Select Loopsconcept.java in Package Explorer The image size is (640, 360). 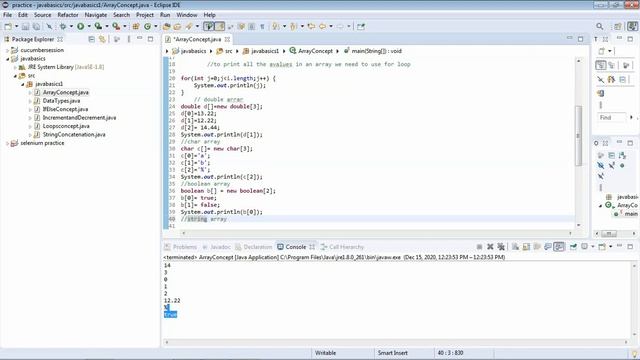[x=66, y=126]
